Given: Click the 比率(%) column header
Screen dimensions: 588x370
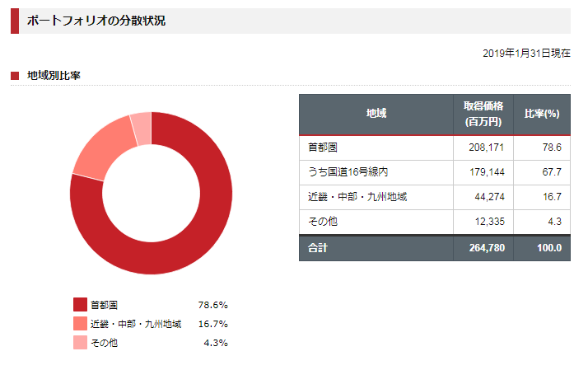Looking at the screenshot, I should (542, 114).
